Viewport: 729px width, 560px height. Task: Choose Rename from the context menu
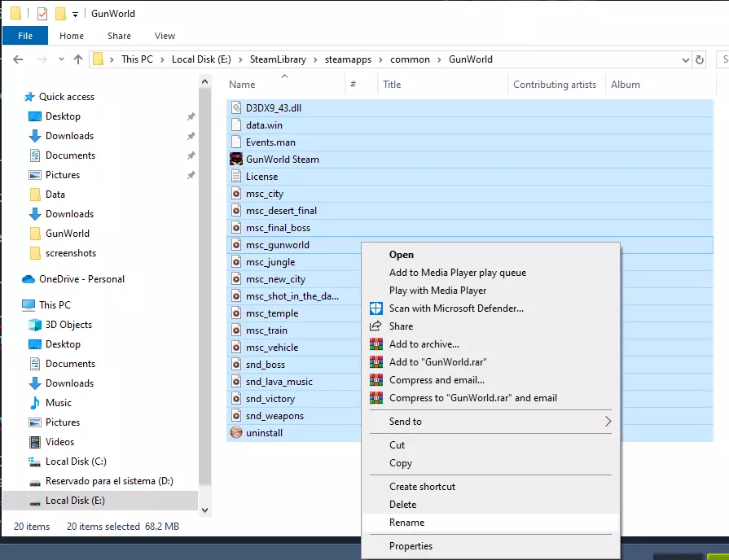pos(406,523)
